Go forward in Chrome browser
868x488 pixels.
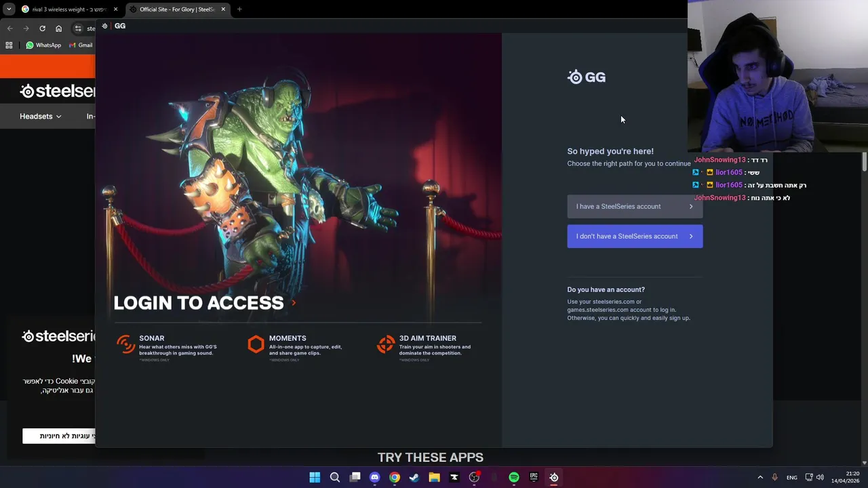coord(26,28)
